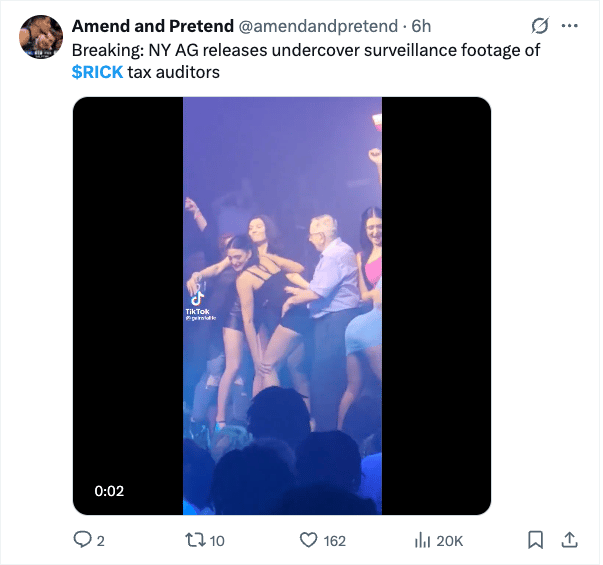This screenshot has width=603, height=565.
Task: Click the 0:02 video time badge
Action: (x=109, y=491)
